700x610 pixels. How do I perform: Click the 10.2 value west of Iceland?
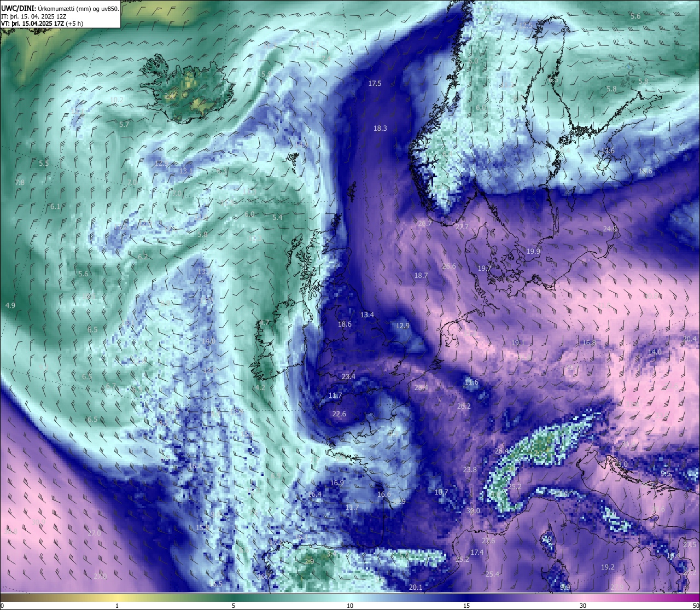pyautogui.click(x=116, y=100)
